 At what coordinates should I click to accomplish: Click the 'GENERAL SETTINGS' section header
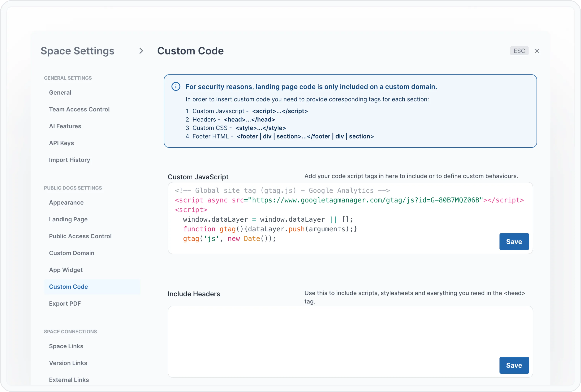point(68,78)
